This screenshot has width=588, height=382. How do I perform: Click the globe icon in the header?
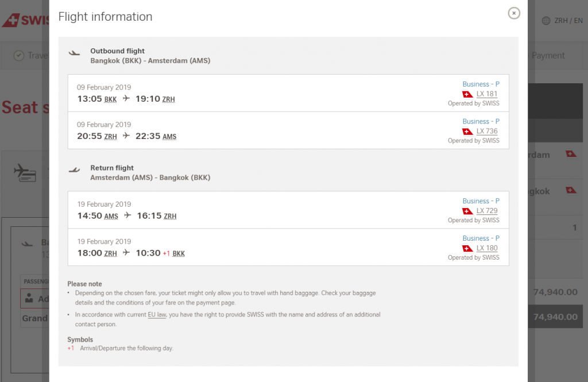pyautogui.click(x=546, y=21)
